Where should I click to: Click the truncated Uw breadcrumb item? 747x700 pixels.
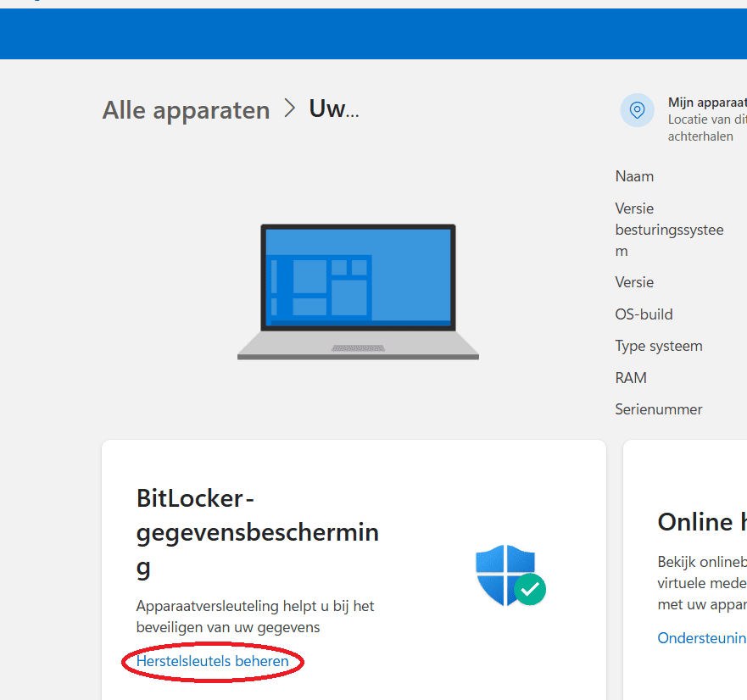click(334, 108)
